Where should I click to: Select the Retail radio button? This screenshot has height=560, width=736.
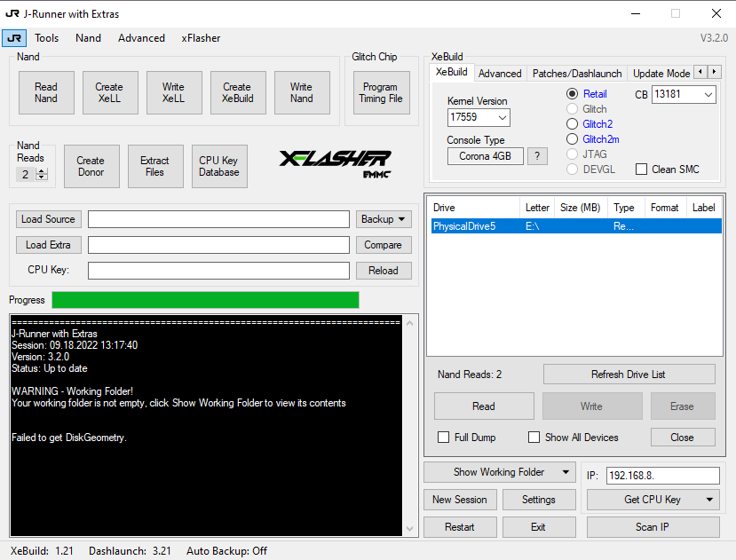[572, 94]
